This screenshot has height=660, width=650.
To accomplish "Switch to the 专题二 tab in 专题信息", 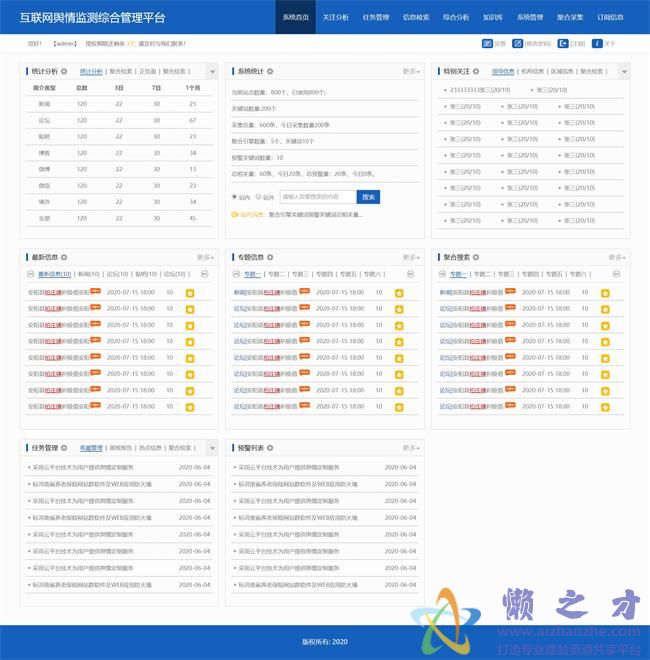I will [276, 273].
